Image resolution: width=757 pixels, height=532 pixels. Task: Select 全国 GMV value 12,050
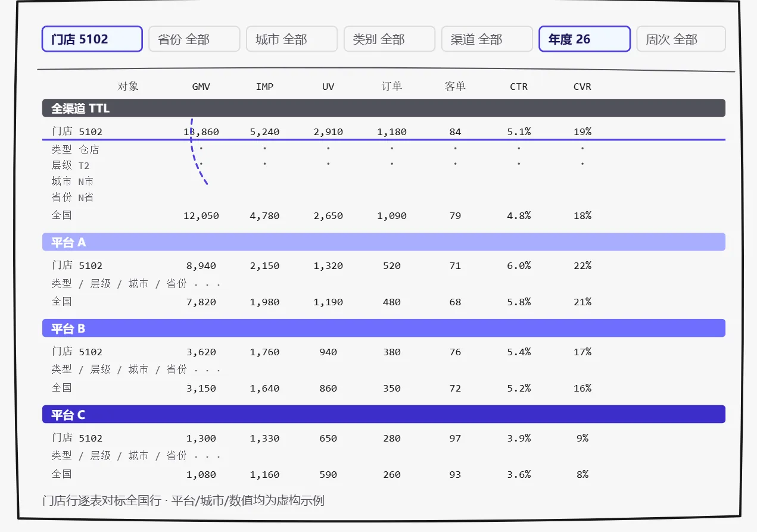pos(201,216)
